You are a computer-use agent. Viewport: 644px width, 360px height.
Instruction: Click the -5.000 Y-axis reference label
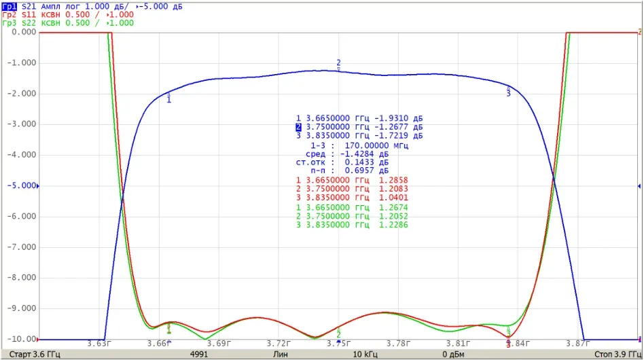pos(22,185)
